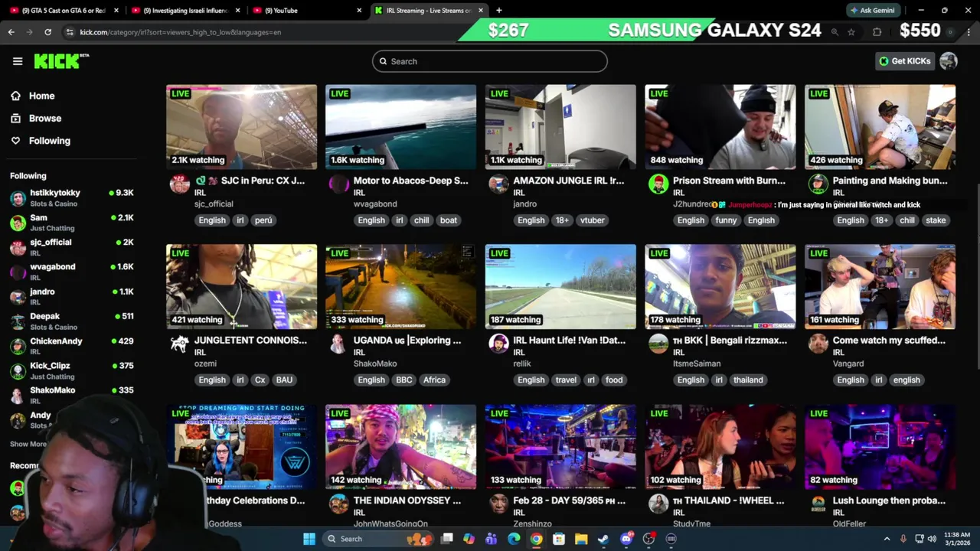
Task: Open ChickenAndy in Following list
Action: tap(72, 345)
